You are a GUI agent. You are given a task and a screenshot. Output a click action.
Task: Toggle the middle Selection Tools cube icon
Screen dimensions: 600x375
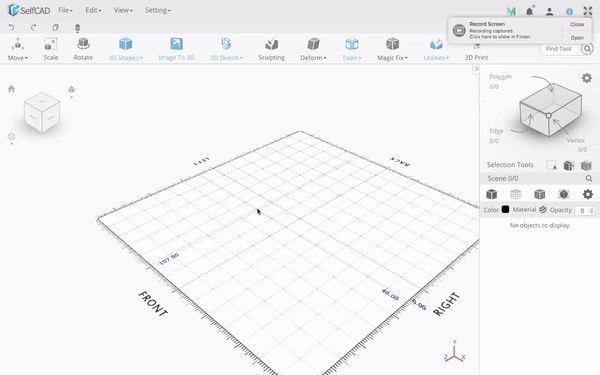coord(569,165)
